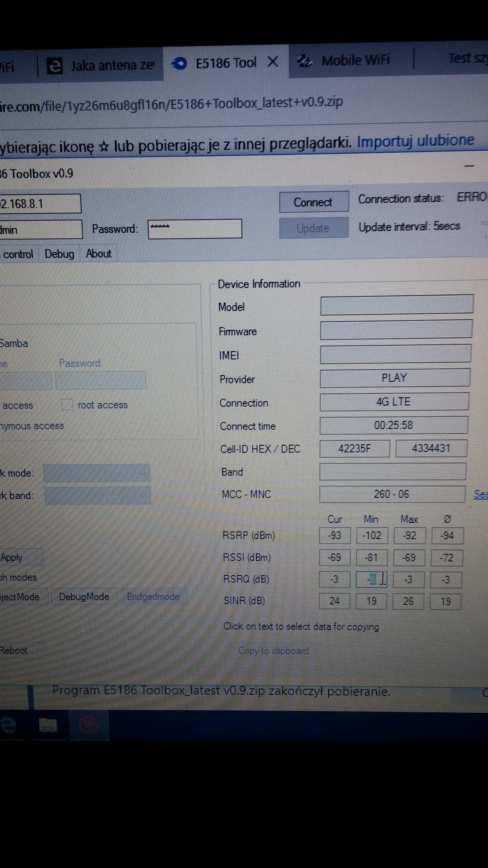Image resolution: width=488 pixels, height=868 pixels.
Task: Select the MCC-MNC value 260 - 06
Action: point(392,494)
